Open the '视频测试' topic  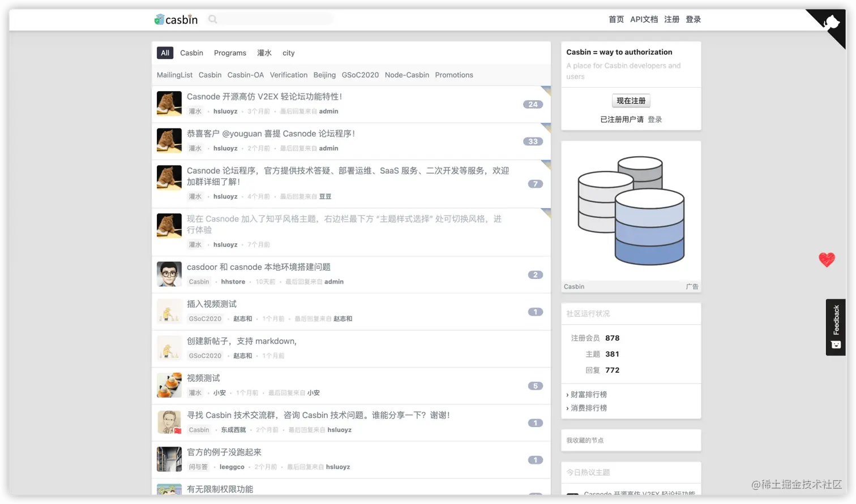click(203, 378)
